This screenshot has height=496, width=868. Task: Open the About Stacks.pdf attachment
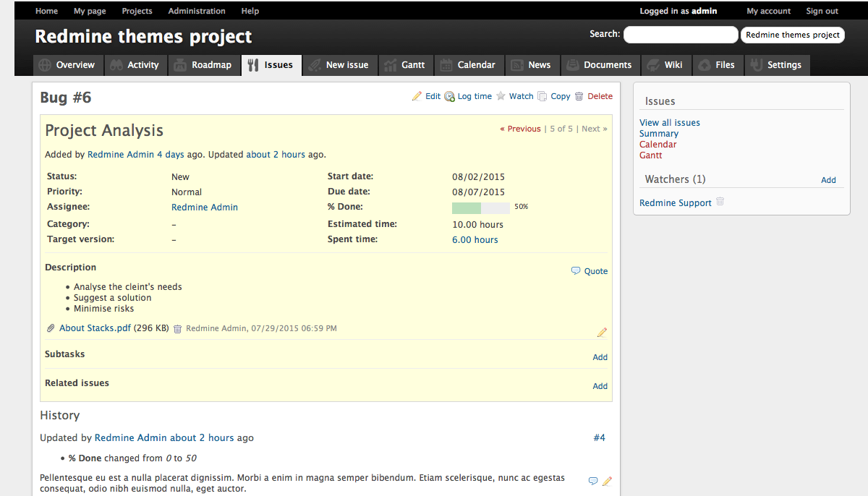pos(95,328)
